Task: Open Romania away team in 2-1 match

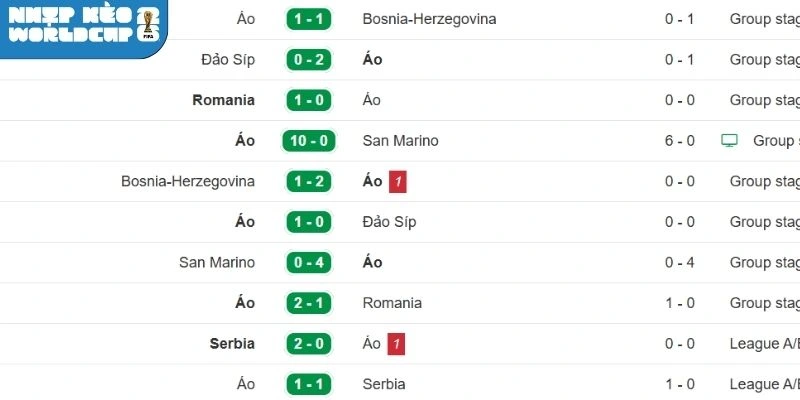Action: coord(393,303)
